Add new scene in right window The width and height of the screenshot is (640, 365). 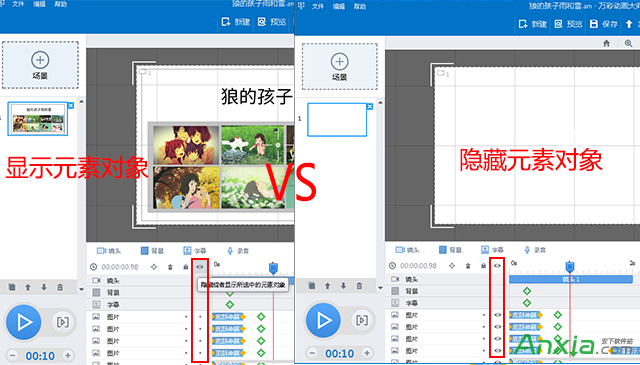pyautogui.click(x=340, y=67)
